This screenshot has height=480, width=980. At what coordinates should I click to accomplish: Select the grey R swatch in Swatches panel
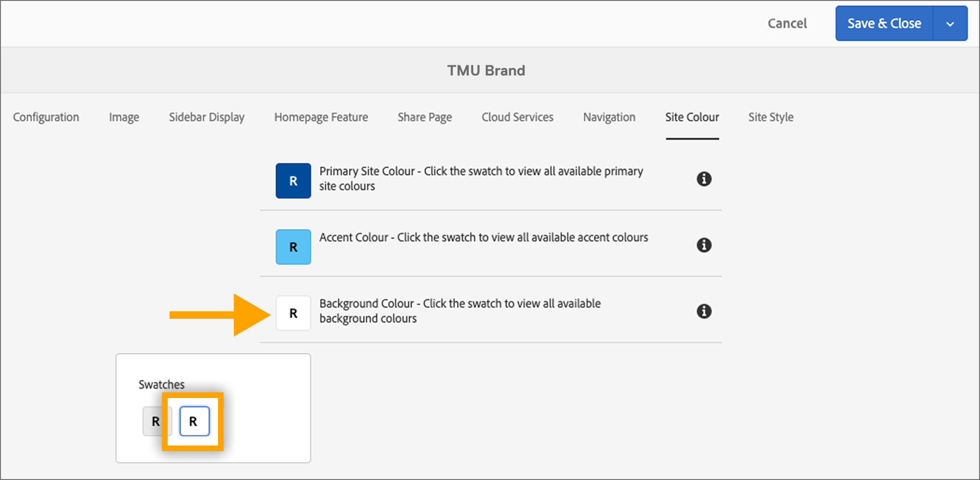point(156,421)
